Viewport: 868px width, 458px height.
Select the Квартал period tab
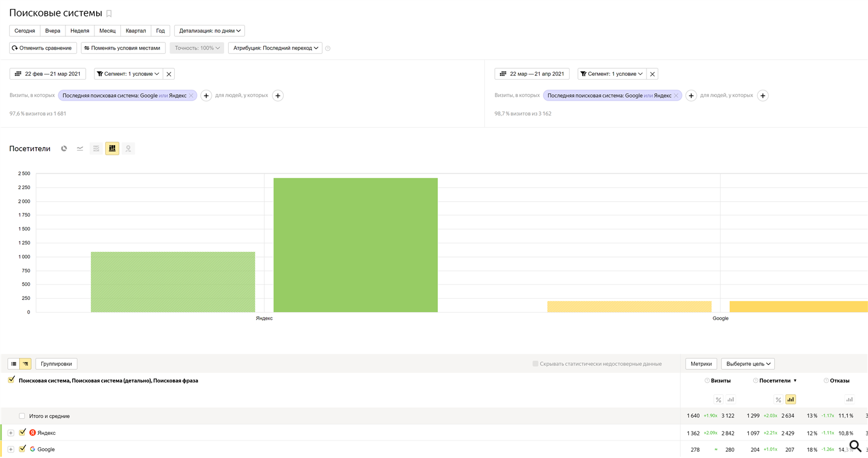pos(136,31)
